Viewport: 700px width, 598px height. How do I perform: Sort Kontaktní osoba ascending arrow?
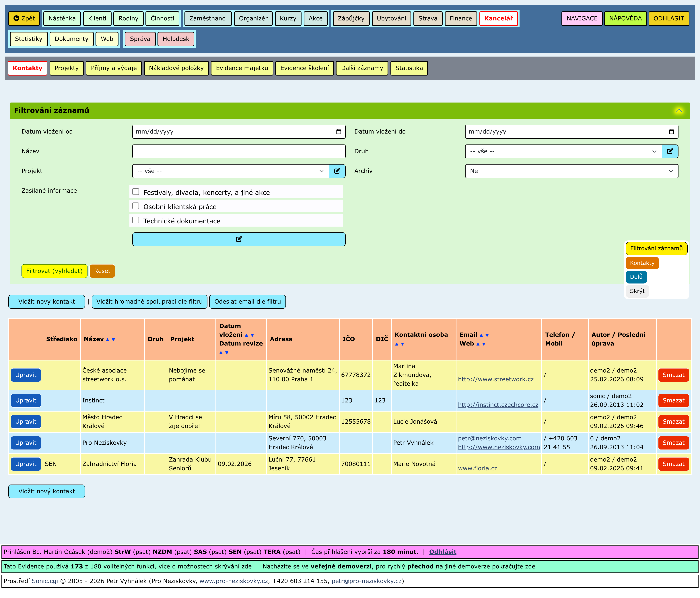397,344
